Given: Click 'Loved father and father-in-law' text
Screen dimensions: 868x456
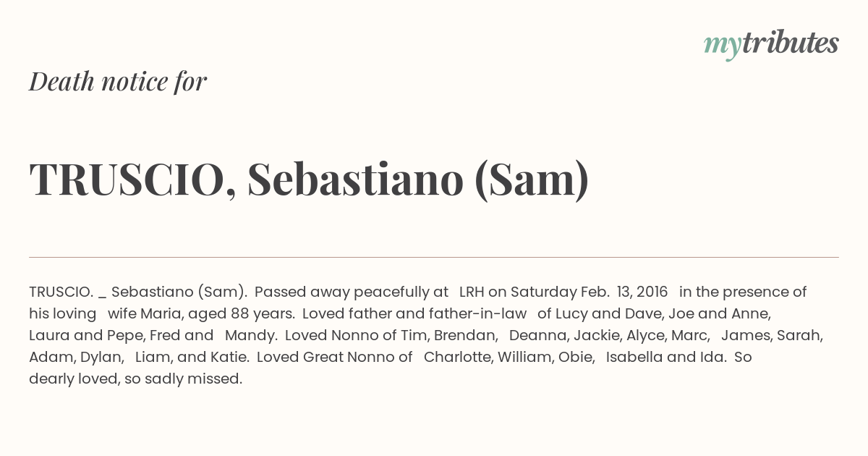Looking at the screenshot, I should coord(414,313).
